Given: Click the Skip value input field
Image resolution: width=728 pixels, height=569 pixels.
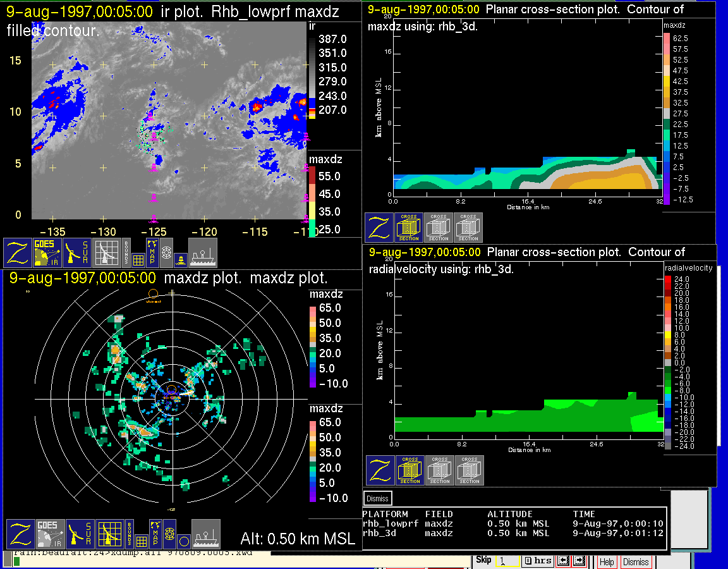Looking at the screenshot, I should click(x=507, y=561).
